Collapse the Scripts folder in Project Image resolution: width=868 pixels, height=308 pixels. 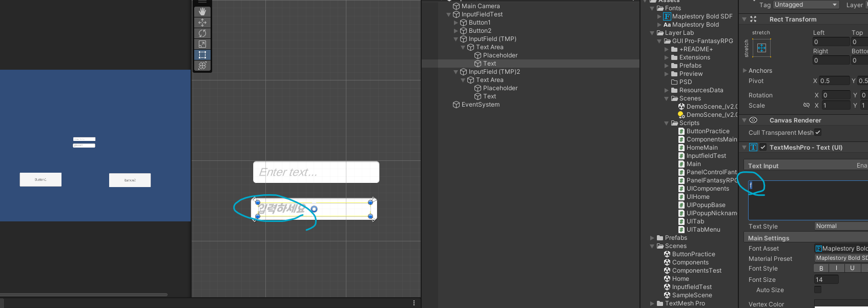pos(667,123)
